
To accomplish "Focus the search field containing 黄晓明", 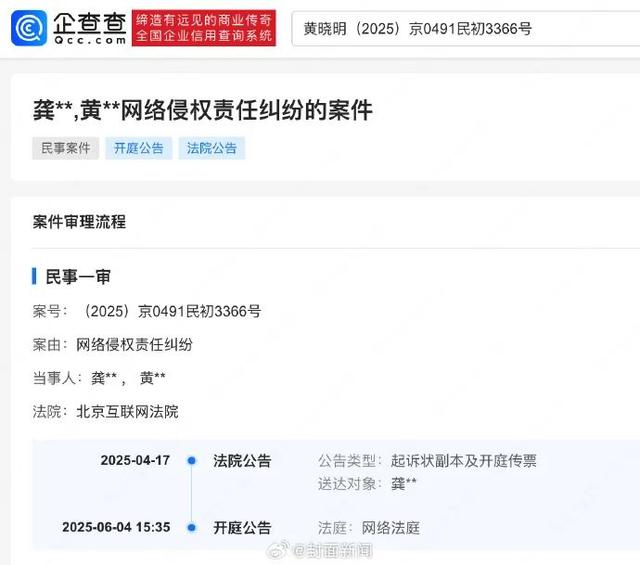I will tap(465, 29).
